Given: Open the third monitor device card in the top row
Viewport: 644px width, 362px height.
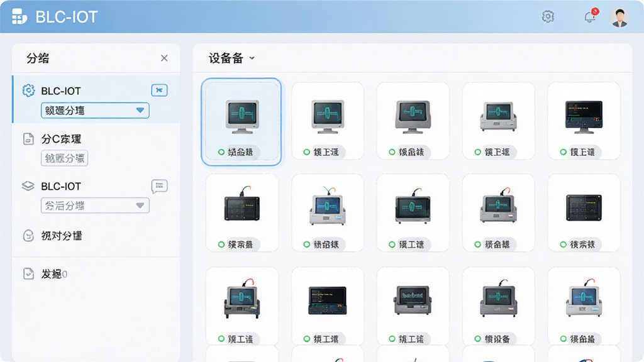Looking at the screenshot, I should [413, 121].
